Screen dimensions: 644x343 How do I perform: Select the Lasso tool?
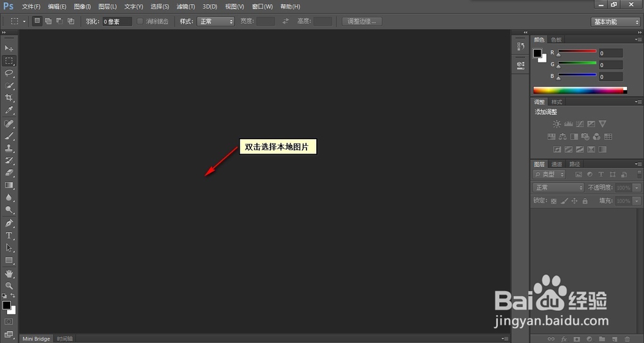[8, 73]
